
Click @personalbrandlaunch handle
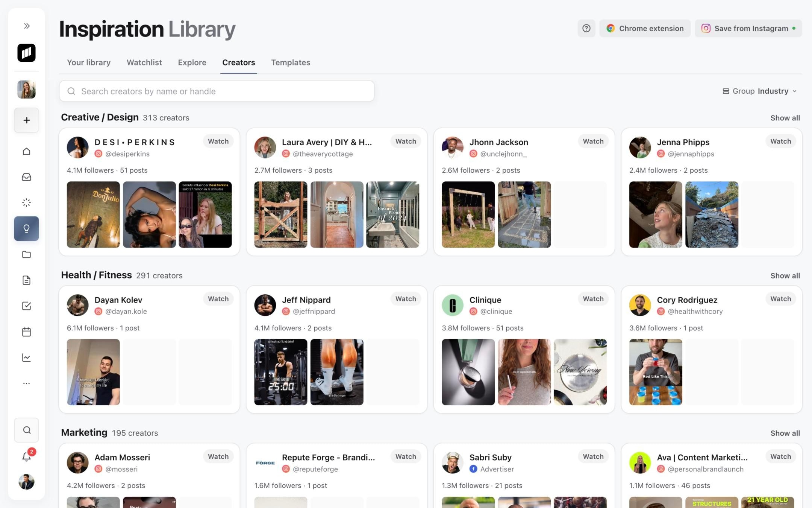click(x=706, y=469)
